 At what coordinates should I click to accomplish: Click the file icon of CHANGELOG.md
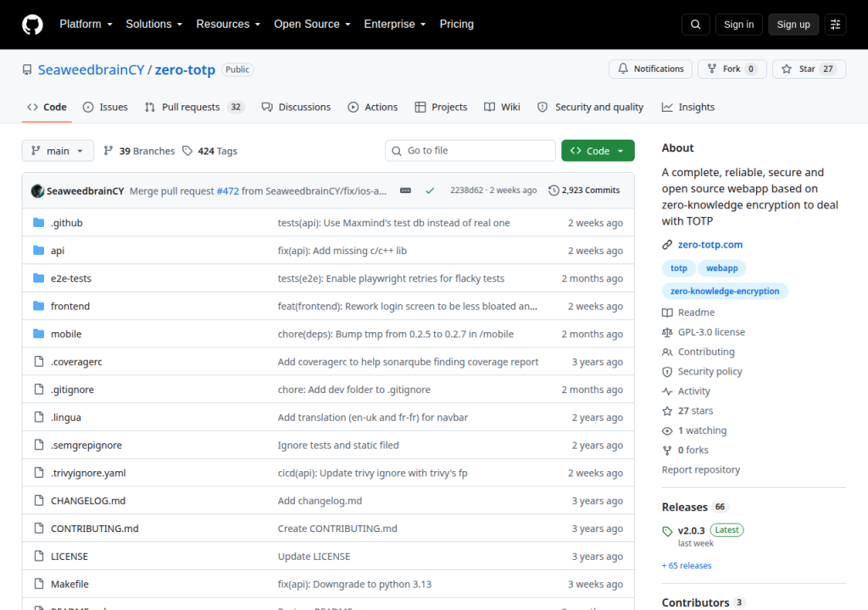[x=39, y=501]
